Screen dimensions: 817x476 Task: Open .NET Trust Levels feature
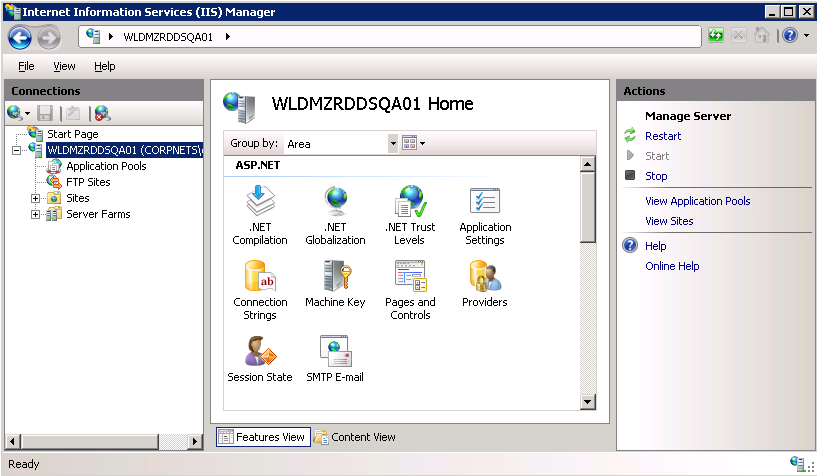click(x=410, y=215)
